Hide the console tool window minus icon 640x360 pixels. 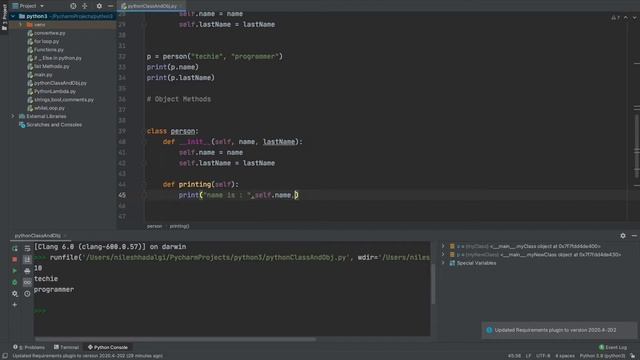(x=634, y=236)
